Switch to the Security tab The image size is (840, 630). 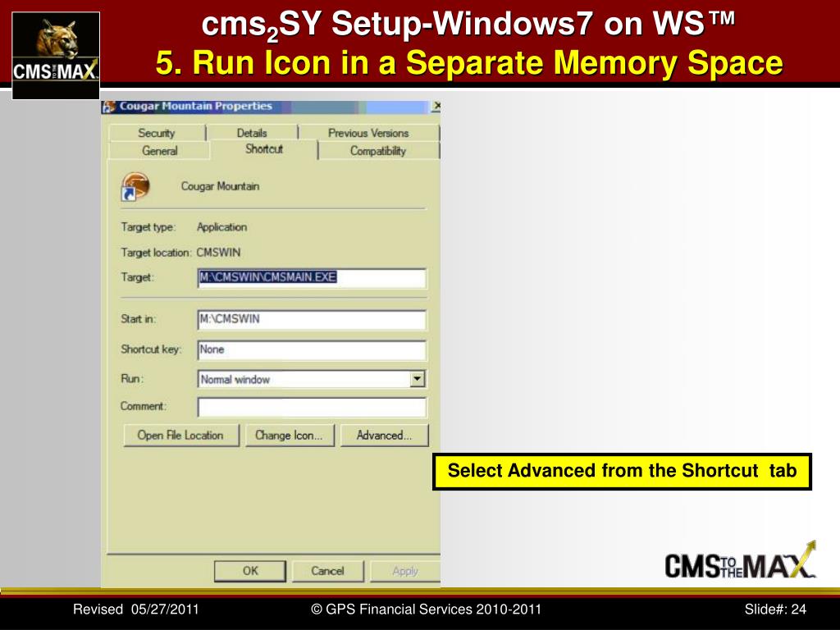click(157, 133)
